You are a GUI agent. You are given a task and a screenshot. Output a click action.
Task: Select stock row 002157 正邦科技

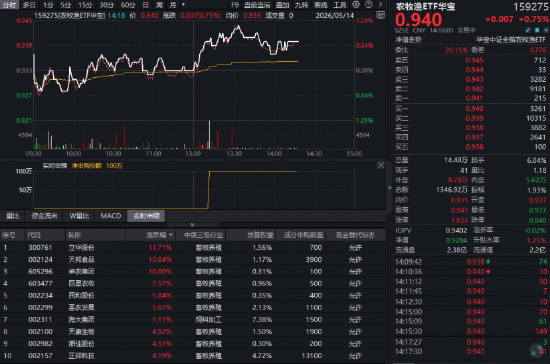click(193, 356)
